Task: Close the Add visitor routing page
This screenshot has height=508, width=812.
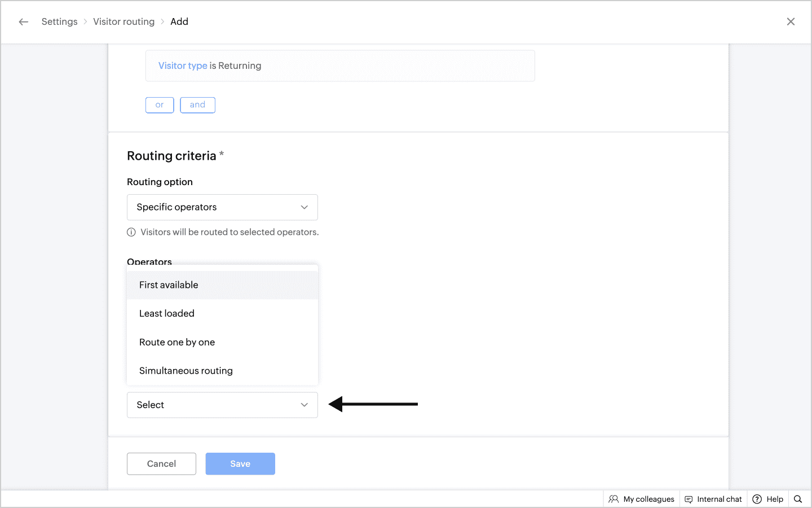Action: pos(791,22)
